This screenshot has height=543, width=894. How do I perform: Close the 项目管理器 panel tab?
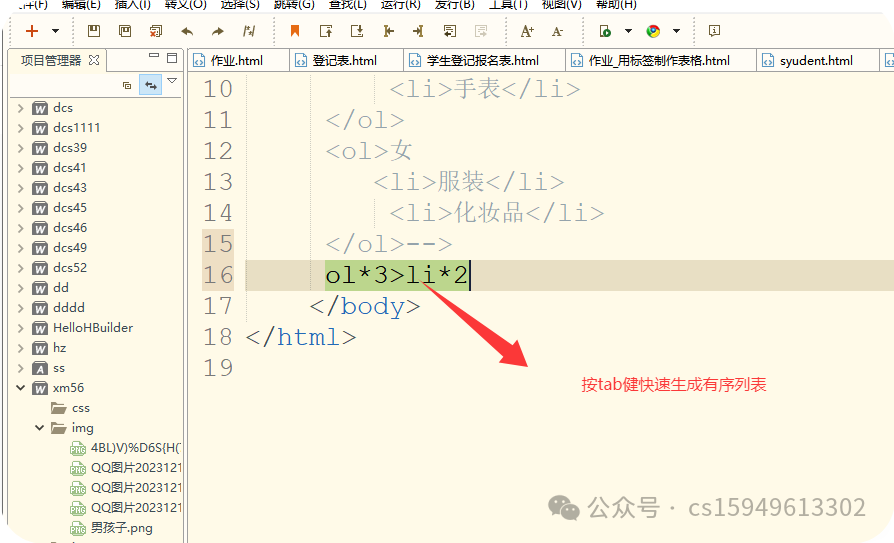coord(94,60)
